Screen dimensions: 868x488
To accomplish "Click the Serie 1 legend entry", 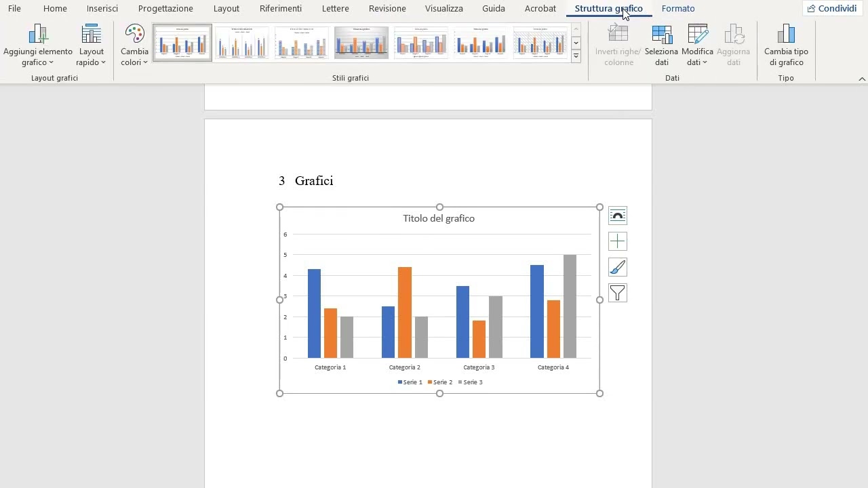I will [410, 382].
